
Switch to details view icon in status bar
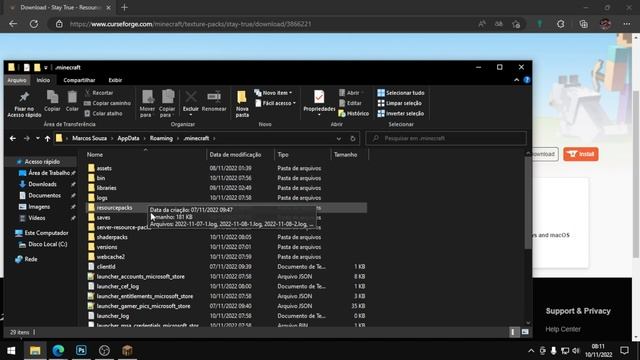click(513, 332)
